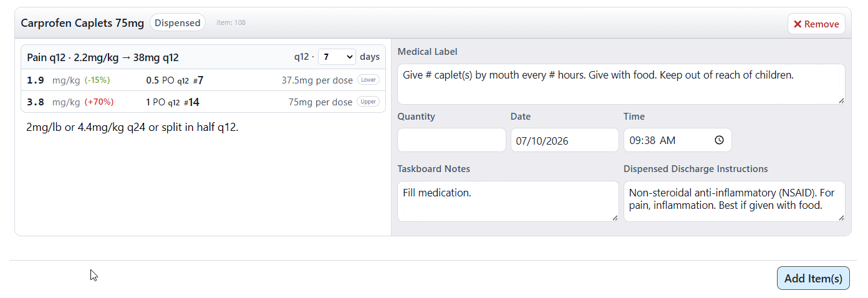Click the Taskboard Notes resize handle
Screen dimensions: 868x298
[615, 218]
